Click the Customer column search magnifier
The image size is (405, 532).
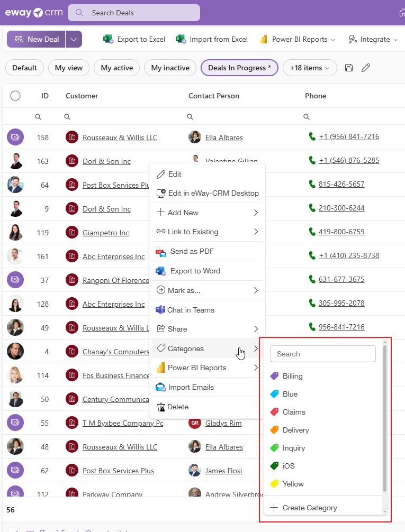(67, 117)
